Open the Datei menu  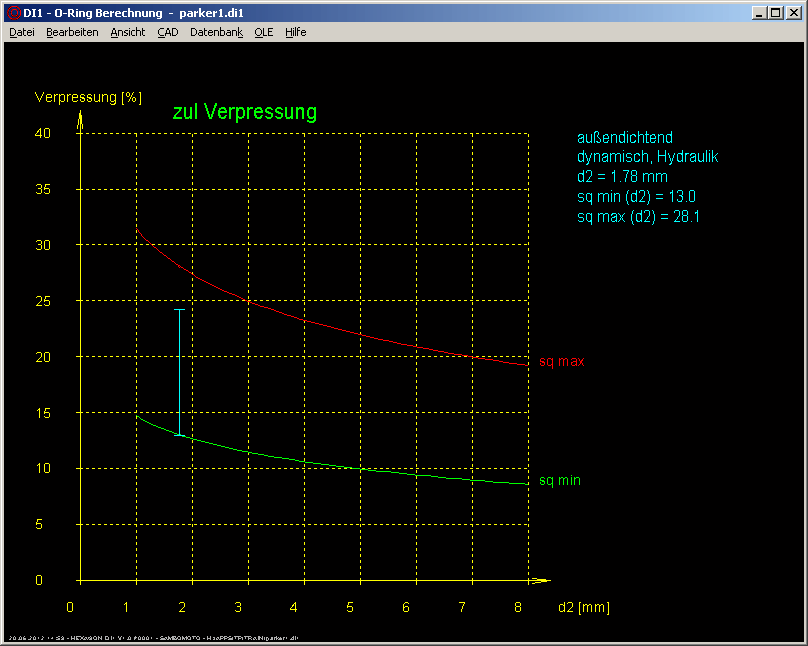point(22,32)
